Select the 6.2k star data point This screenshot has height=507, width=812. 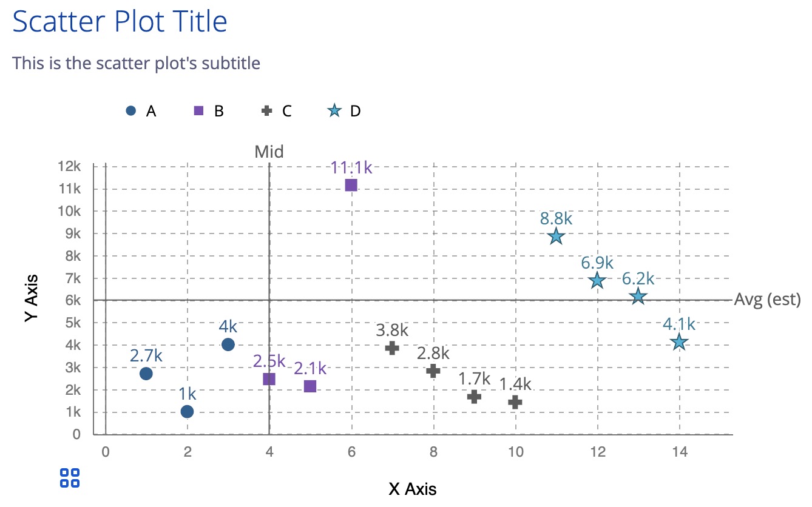point(638,297)
